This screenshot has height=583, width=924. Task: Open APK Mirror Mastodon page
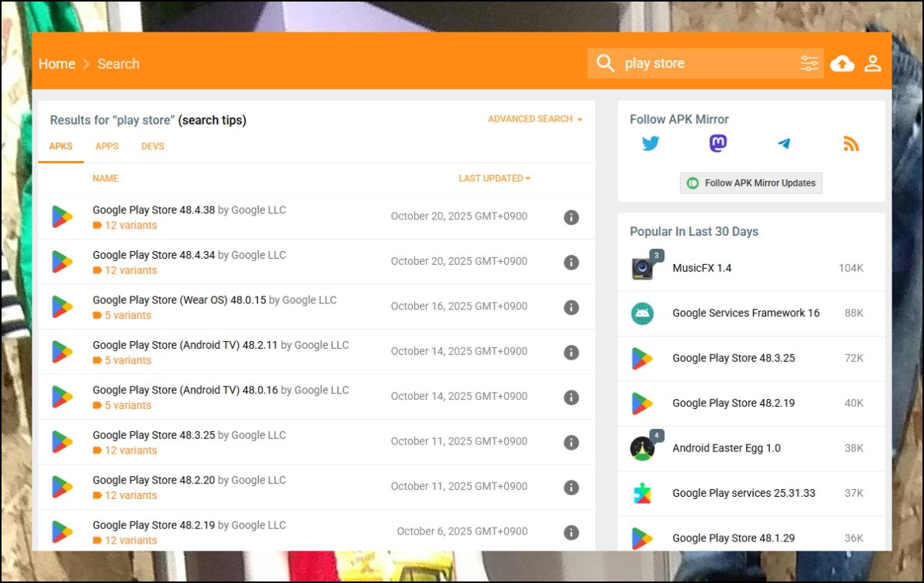point(718,143)
